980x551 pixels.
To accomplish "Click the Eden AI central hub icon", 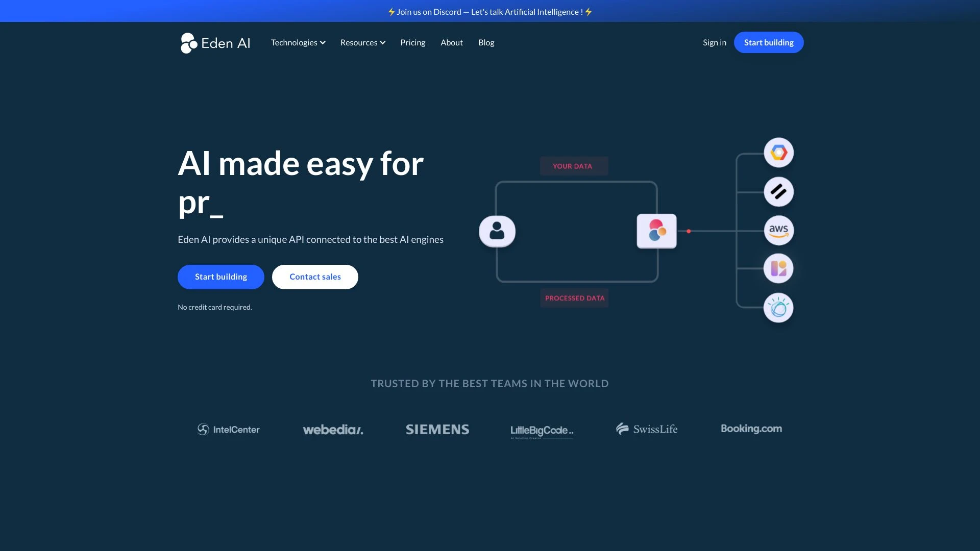I will point(656,231).
